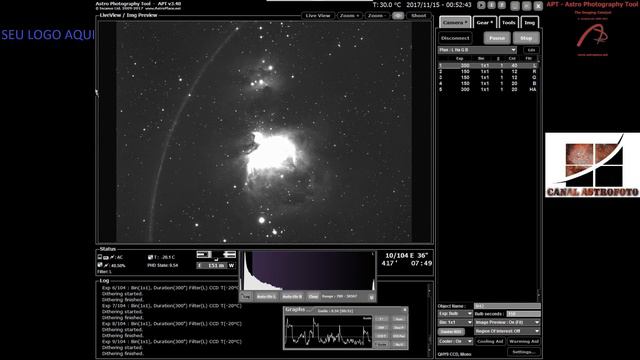Select plan row 2 with filter R
Image resolution: width=640 pixels, height=360 pixels.
487,71
